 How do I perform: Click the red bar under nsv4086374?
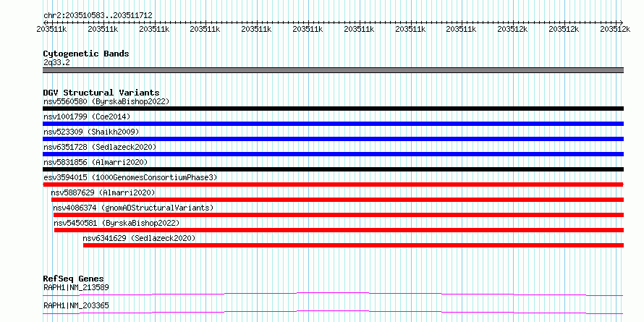[339, 215]
